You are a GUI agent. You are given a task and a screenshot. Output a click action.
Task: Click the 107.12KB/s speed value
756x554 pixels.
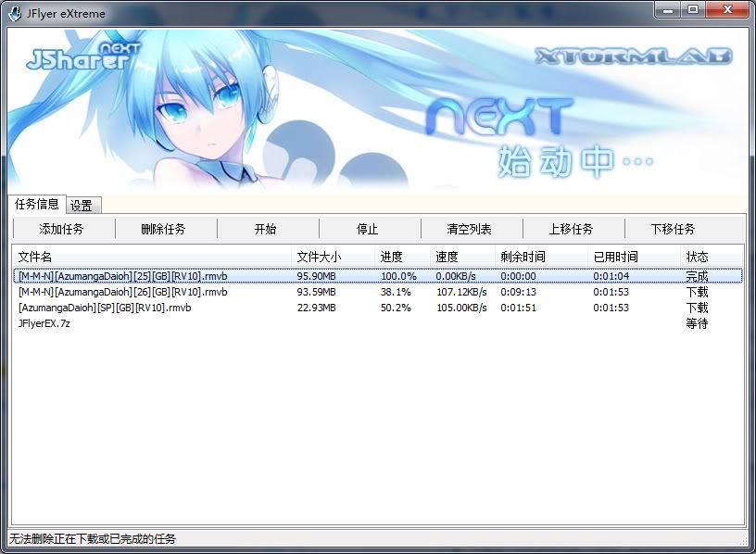click(x=461, y=292)
